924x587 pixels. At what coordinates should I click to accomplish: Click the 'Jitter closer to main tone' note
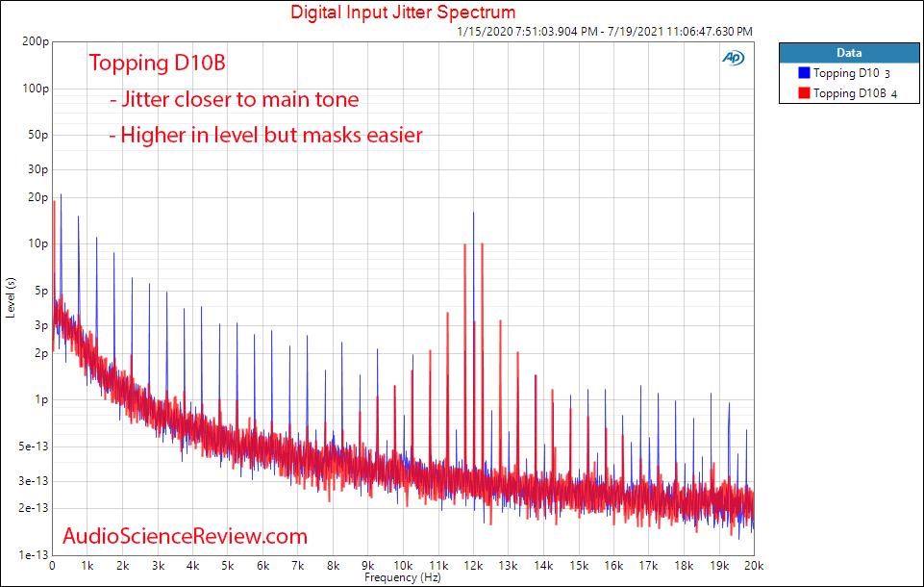pos(234,99)
